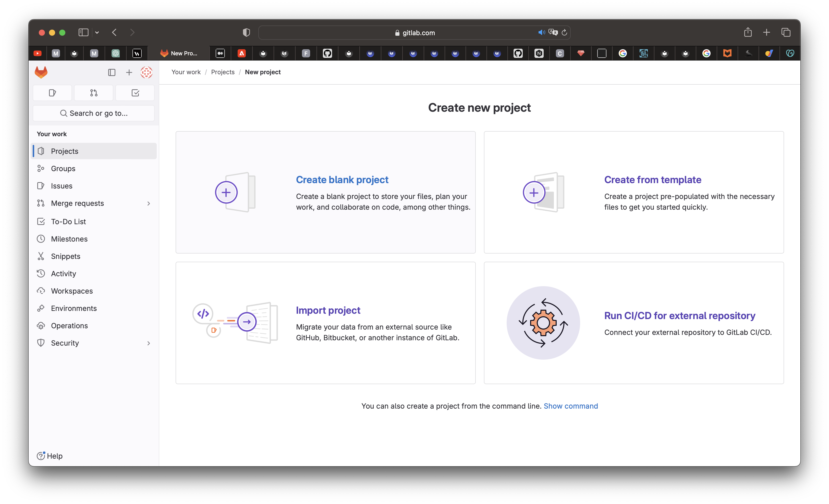Switch to the New Project browser tab
The height and width of the screenshot is (504, 829).
179,53
